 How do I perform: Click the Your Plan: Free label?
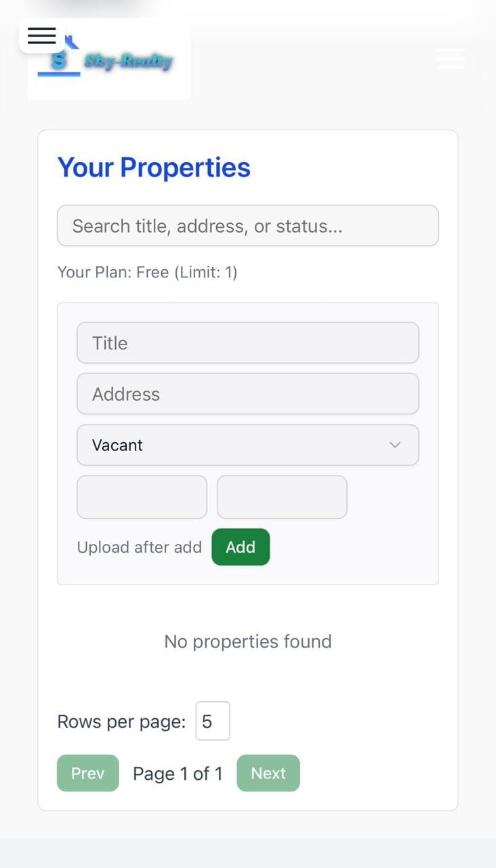coord(148,272)
